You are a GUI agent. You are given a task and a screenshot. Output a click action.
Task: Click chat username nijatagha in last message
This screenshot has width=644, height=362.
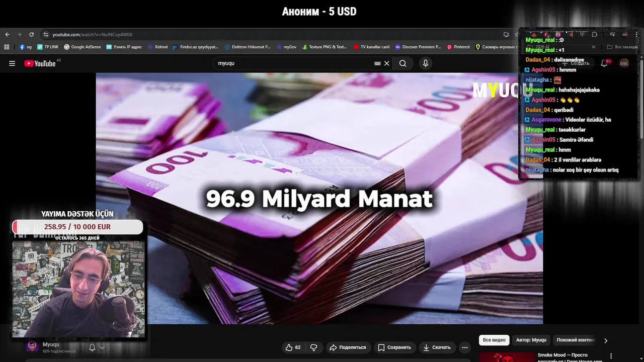click(x=537, y=170)
